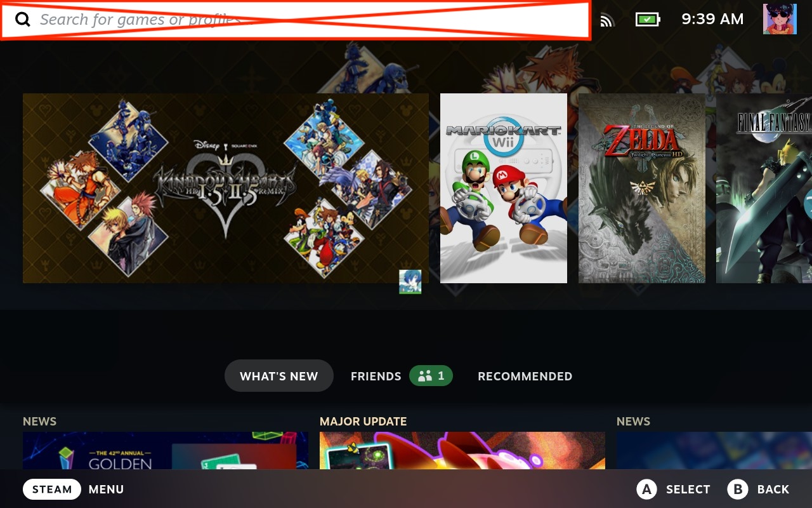Click the search magnifying glass icon
This screenshot has height=508, width=812.
click(x=23, y=20)
